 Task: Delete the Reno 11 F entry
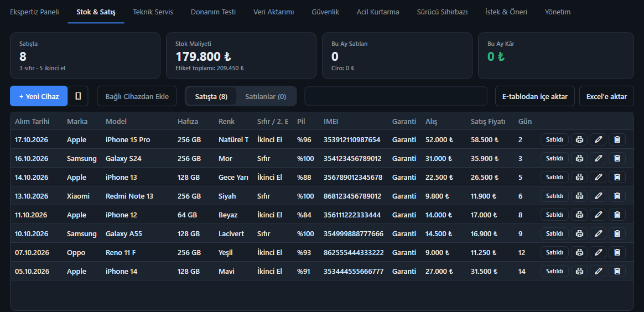(x=617, y=252)
